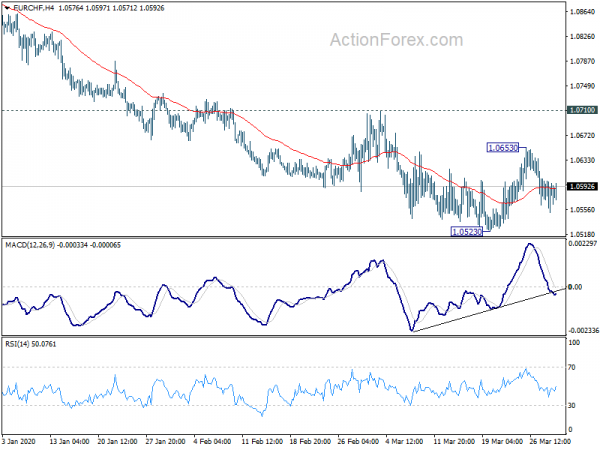Click the MACD scale value 0.002297
Image resolution: width=600 pixels, height=450 pixels.
[x=583, y=244]
